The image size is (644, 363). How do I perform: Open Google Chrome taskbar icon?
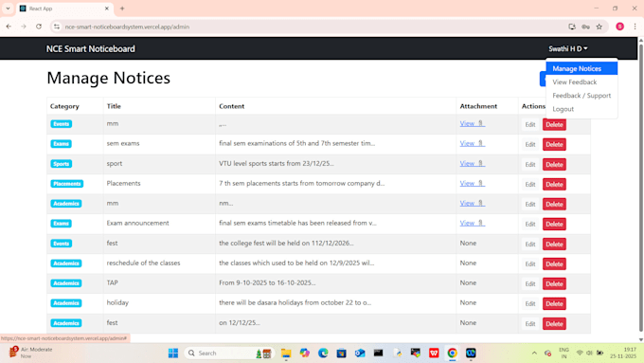pyautogui.click(x=452, y=354)
